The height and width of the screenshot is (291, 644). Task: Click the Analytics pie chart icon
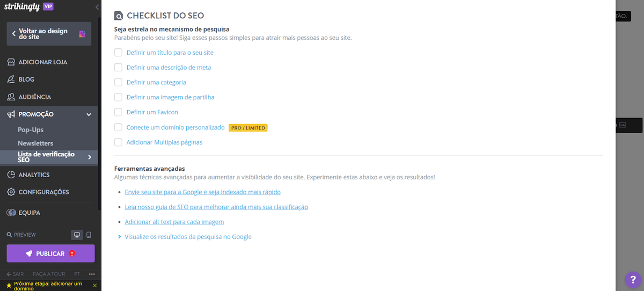(x=11, y=174)
